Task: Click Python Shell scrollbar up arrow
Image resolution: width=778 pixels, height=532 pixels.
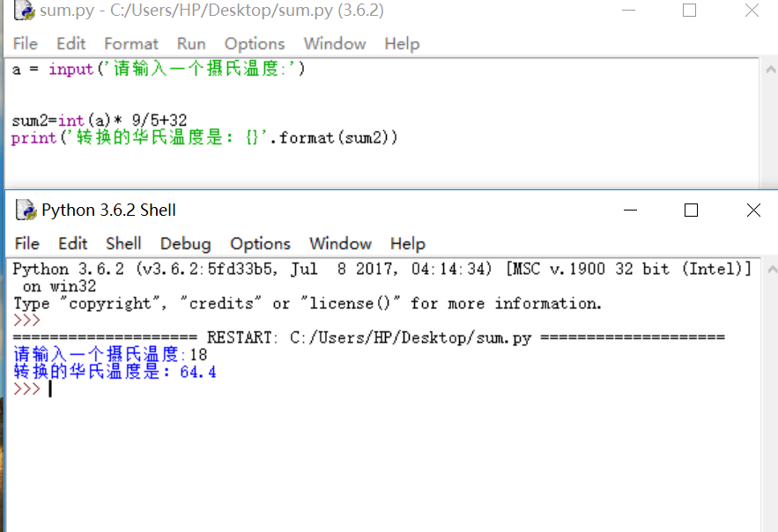Action: coord(772,270)
